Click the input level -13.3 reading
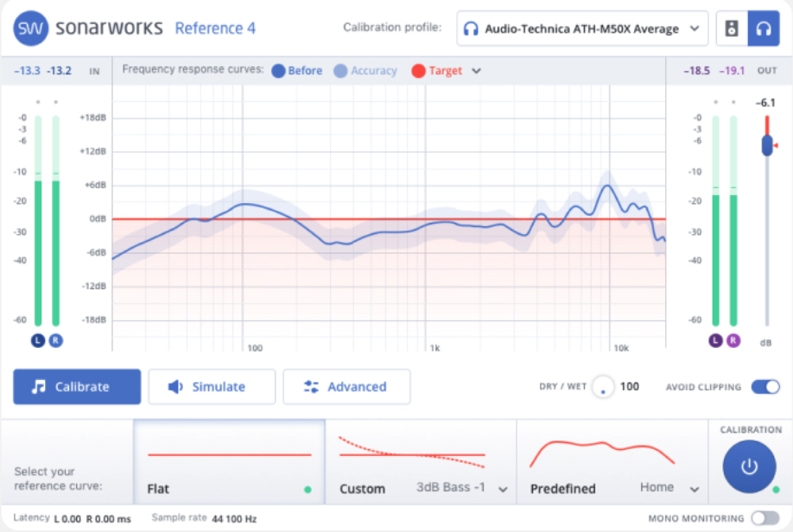The width and height of the screenshot is (793, 532). [27, 71]
